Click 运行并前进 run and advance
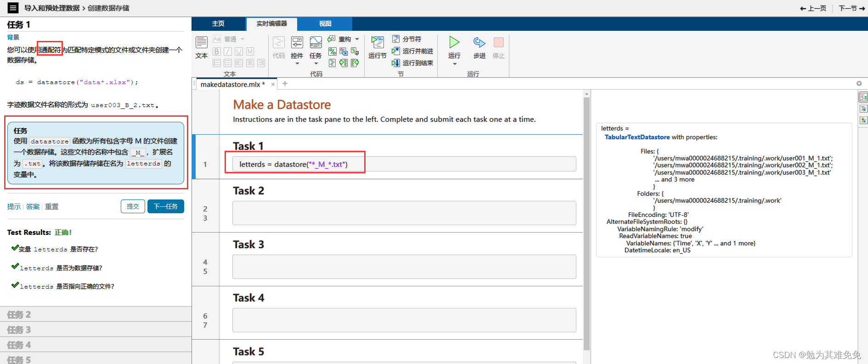868x364 pixels. tap(412, 51)
